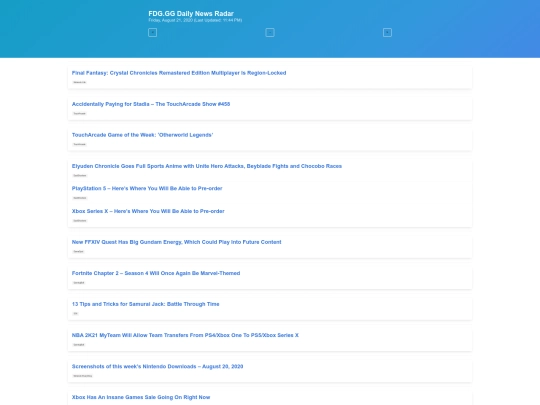
Task: Click source tag under Xbox Series X headline
Action: pyautogui.click(x=80, y=221)
